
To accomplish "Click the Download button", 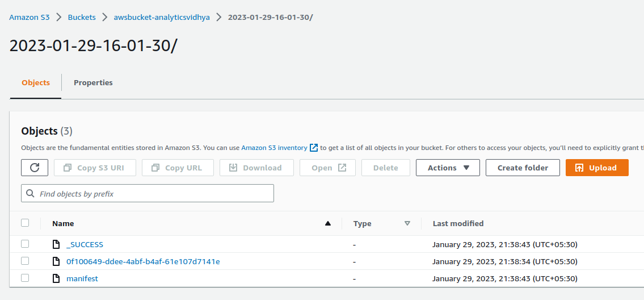I will coord(256,168).
